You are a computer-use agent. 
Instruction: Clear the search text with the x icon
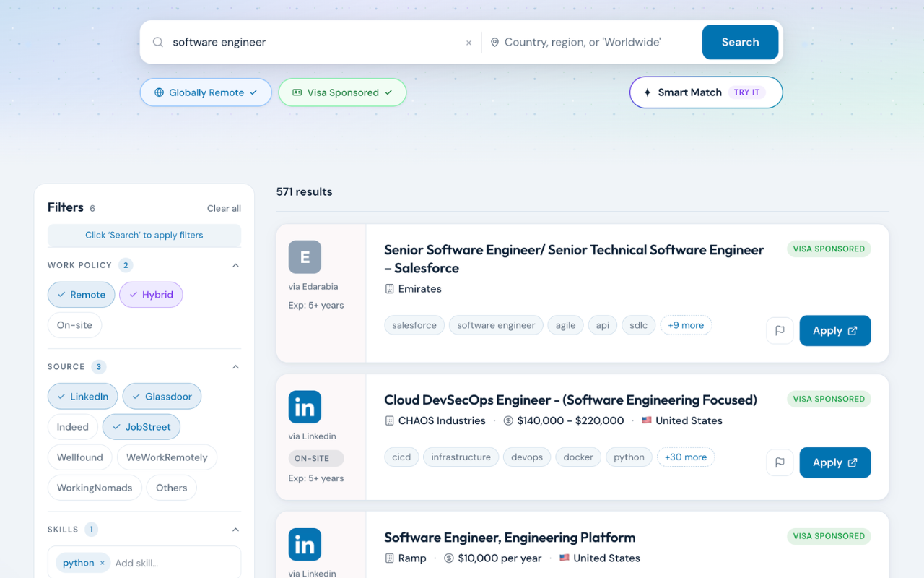[468, 43]
